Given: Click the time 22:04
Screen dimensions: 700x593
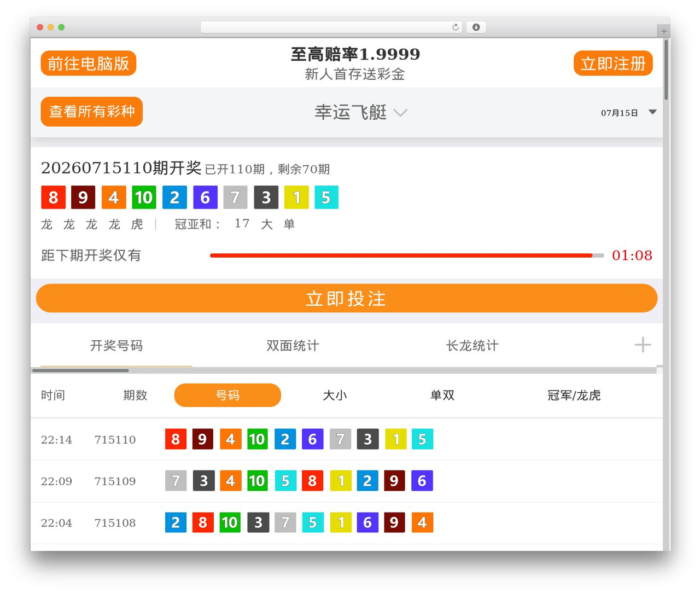Looking at the screenshot, I should click(56, 523).
